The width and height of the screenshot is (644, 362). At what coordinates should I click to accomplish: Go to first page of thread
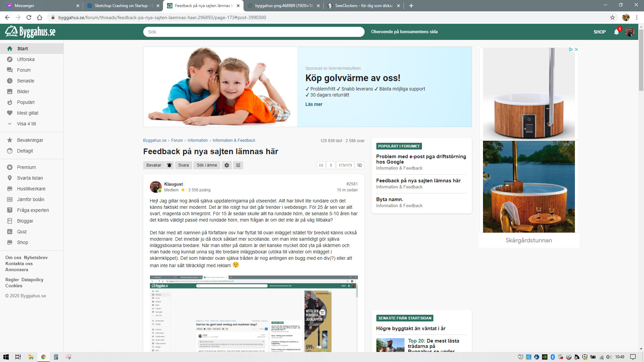(x=321, y=165)
